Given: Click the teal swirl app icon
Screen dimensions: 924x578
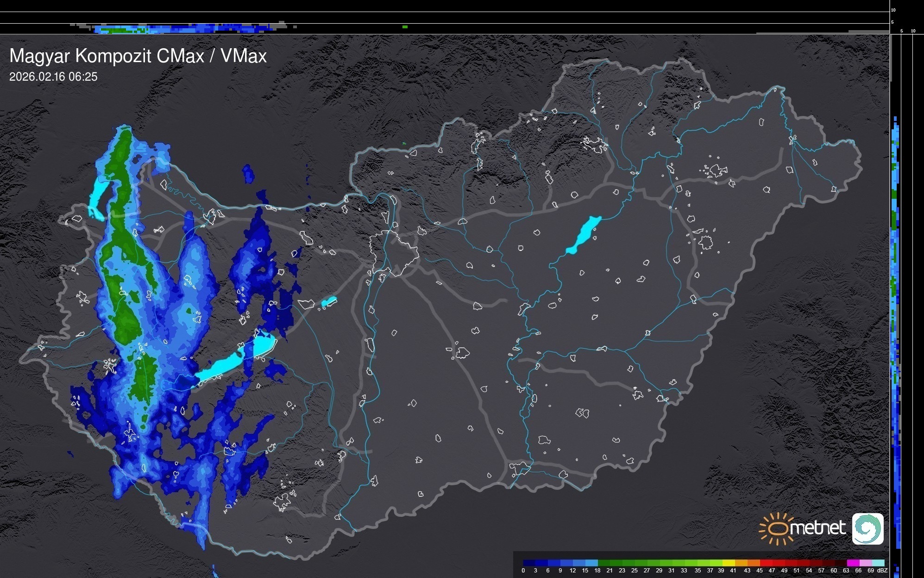Looking at the screenshot, I should 867,528.
